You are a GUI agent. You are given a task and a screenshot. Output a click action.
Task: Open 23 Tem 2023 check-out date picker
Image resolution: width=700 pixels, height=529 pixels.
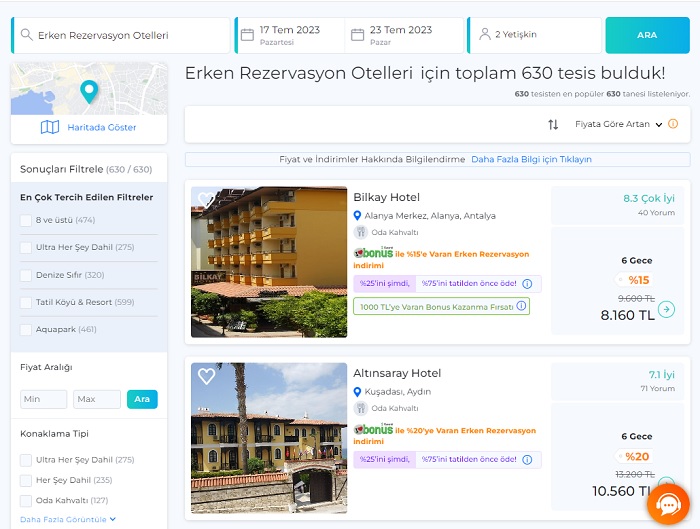pyautogui.click(x=404, y=35)
